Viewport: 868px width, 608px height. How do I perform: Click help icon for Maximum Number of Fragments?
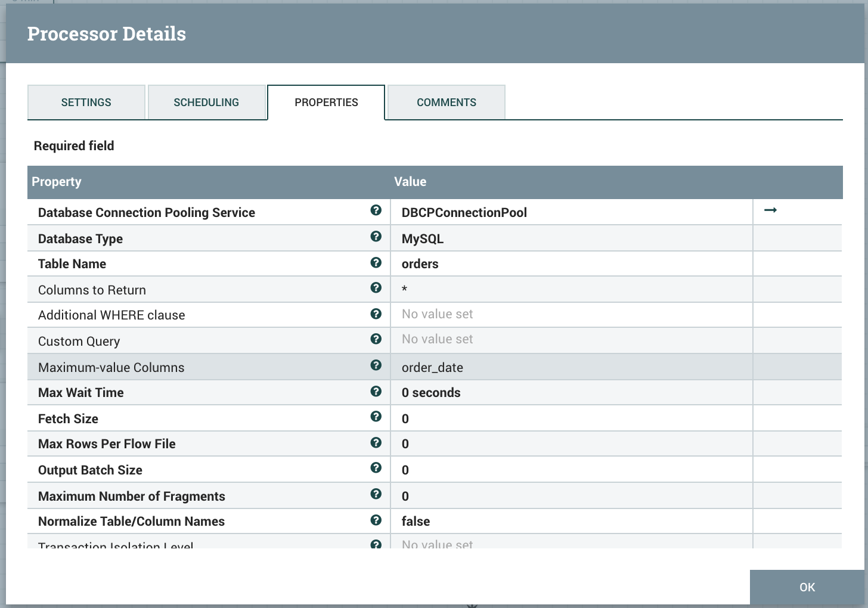click(376, 494)
